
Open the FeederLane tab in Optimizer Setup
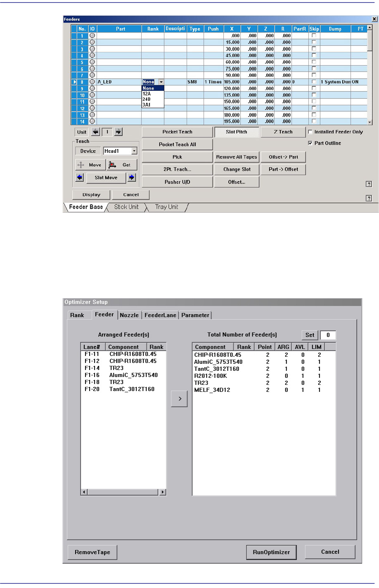(x=160, y=315)
